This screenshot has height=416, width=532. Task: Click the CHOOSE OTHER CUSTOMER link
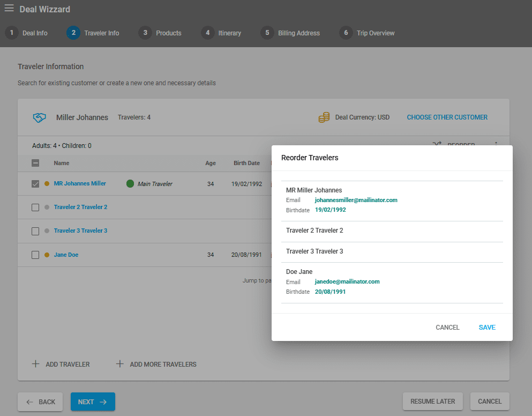(x=447, y=117)
